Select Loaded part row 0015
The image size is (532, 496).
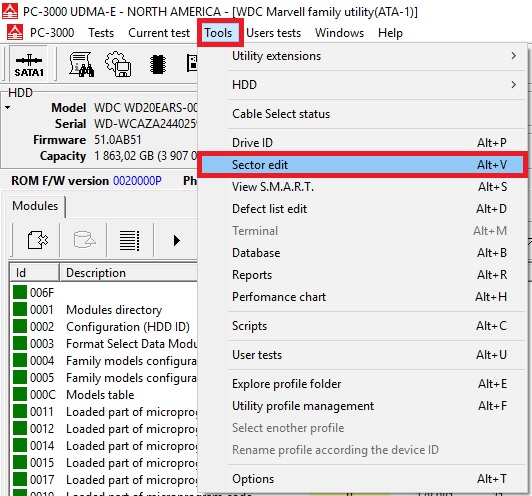pyautogui.click(x=104, y=462)
